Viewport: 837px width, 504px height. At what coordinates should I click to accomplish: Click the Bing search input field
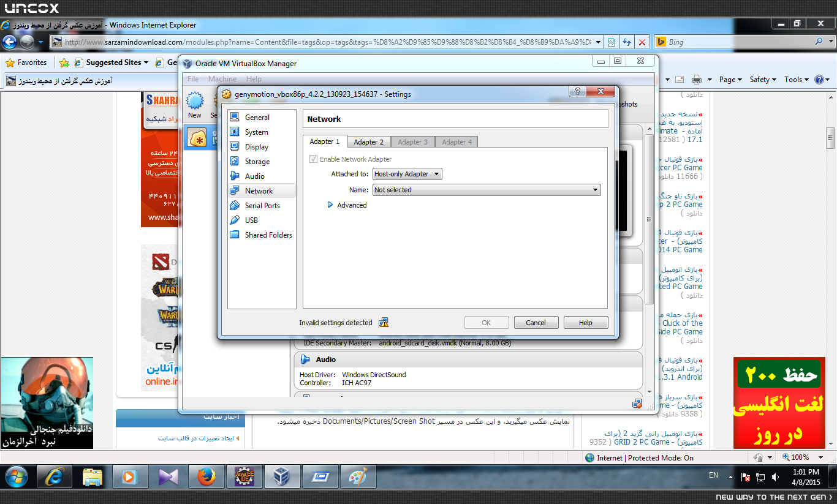(x=740, y=42)
